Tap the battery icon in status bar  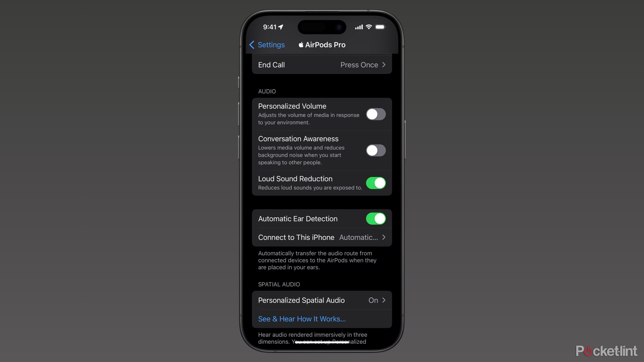[380, 27]
